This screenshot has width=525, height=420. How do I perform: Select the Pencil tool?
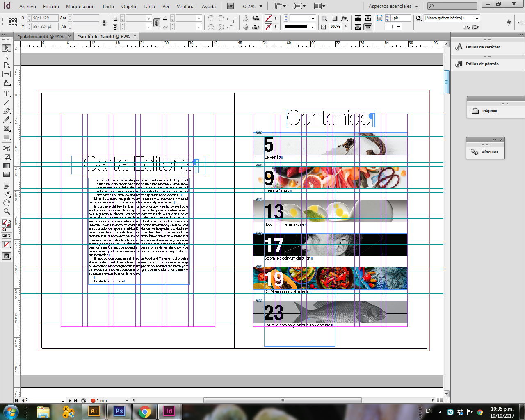pos(7,120)
